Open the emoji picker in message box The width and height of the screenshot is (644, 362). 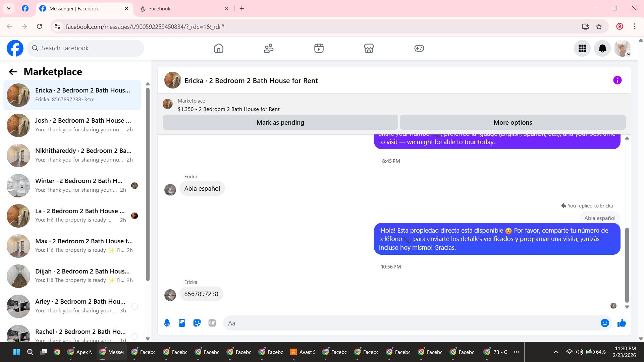[x=604, y=323]
